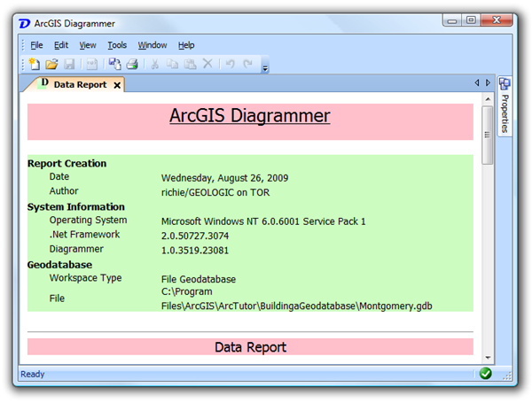Click the green checkmark status icon
Viewport: 532px width, 403px height.
[x=486, y=374]
